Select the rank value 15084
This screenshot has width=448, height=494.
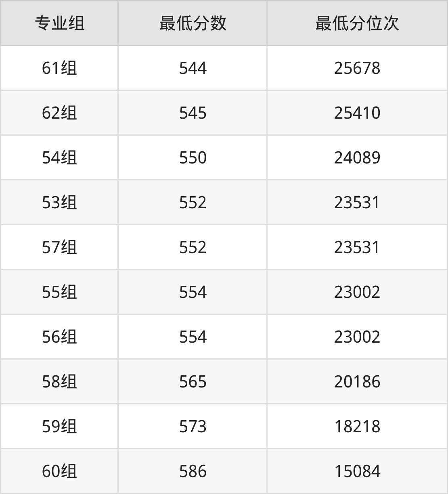pyautogui.click(x=357, y=471)
